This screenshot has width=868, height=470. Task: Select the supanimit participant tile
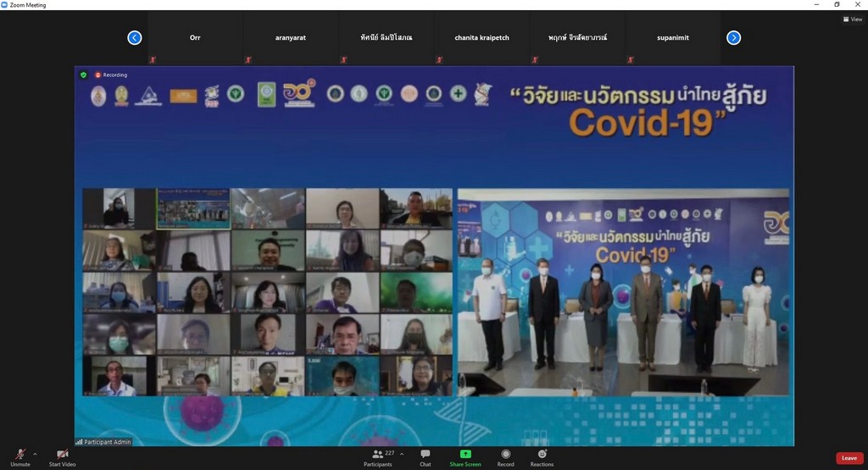(x=673, y=38)
